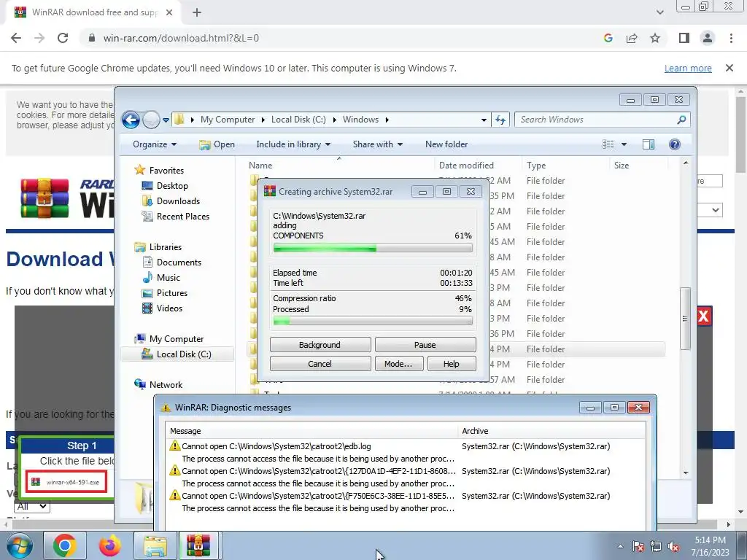Select Videos library

point(169,308)
